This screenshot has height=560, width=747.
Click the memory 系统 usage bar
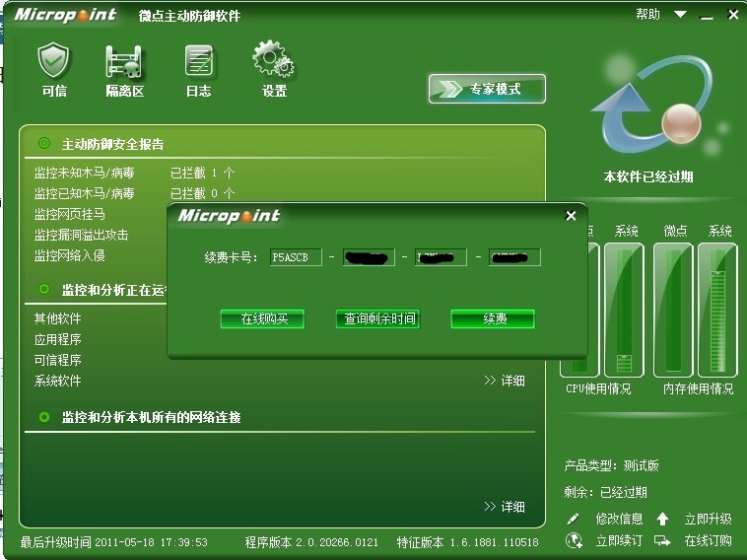pyautogui.click(x=717, y=310)
